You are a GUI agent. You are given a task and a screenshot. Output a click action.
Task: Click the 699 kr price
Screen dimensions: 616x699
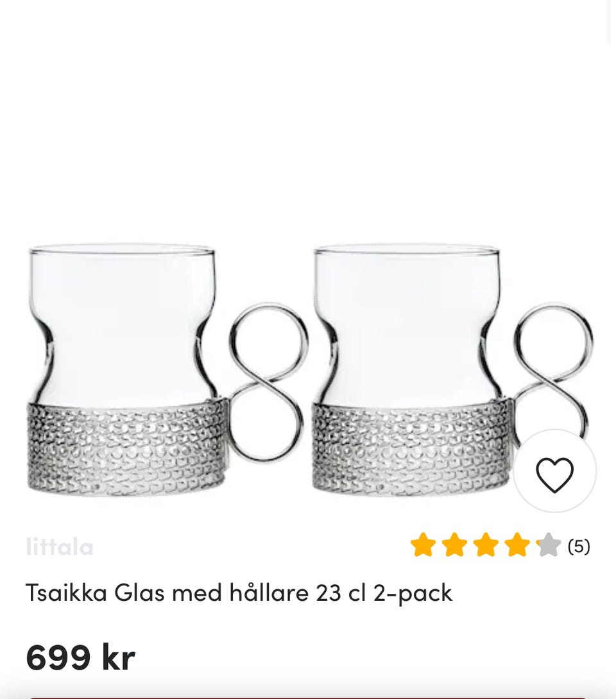coord(80,657)
